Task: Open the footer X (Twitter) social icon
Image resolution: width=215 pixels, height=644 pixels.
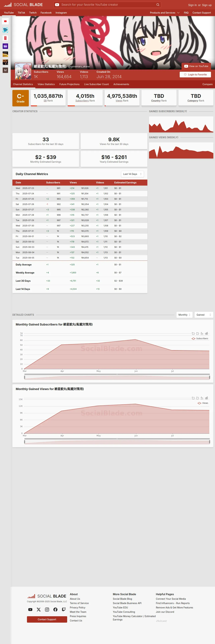Action: (39, 610)
